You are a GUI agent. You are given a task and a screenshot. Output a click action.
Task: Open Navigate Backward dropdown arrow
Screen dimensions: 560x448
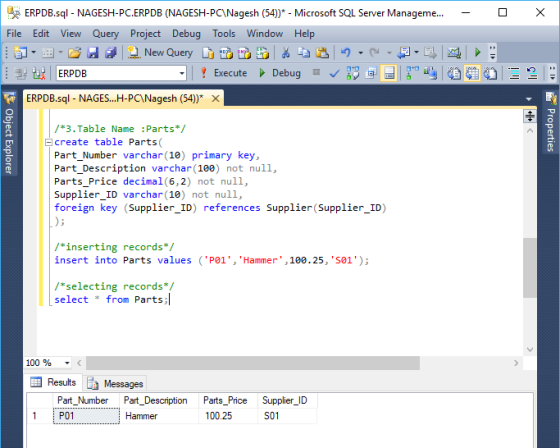(x=416, y=53)
